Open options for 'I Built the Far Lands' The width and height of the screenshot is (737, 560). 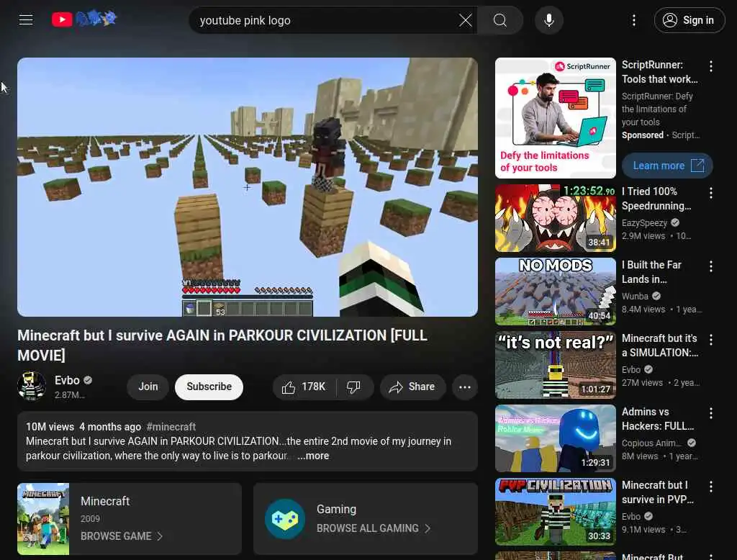coord(710,266)
